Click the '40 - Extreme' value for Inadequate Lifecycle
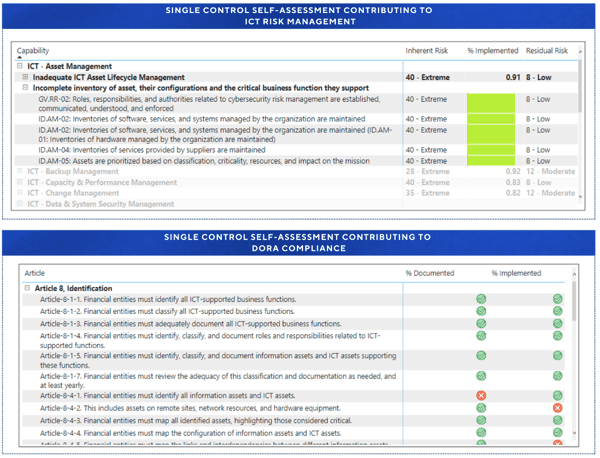The width and height of the screenshot is (600, 458). [427, 77]
